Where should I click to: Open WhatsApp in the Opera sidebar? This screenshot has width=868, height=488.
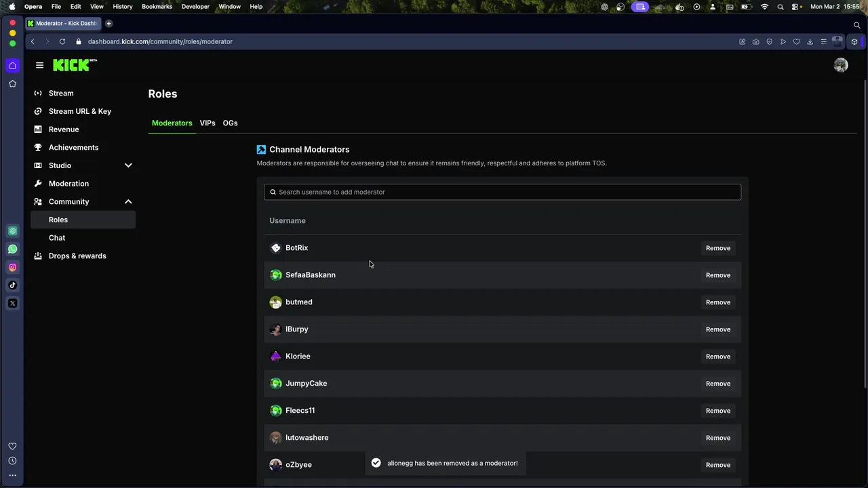[12, 249]
